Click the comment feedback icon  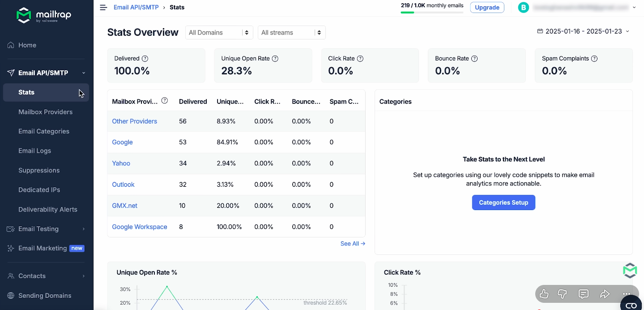coord(584,294)
